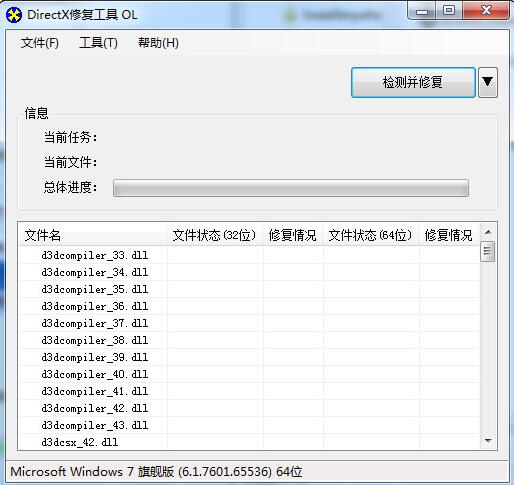Select d3dcompiler_43.dll row
The width and height of the screenshot is (514, 485).
[249, 425]
